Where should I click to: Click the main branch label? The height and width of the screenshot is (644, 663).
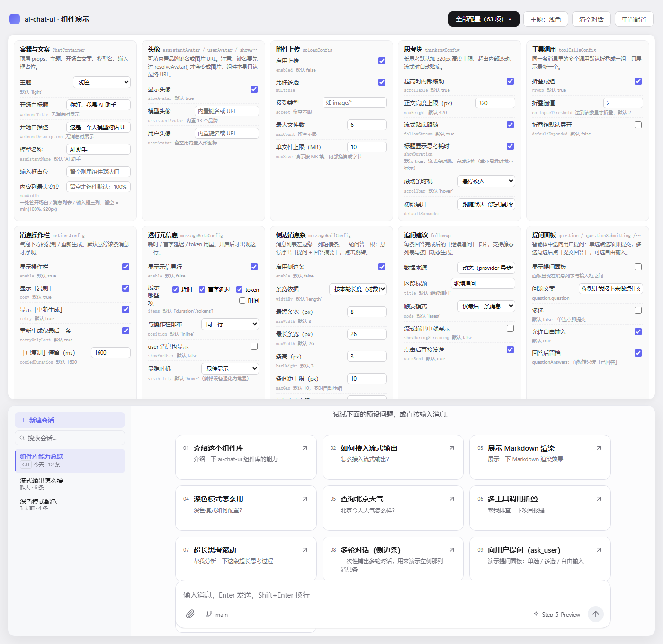[222, 614]
